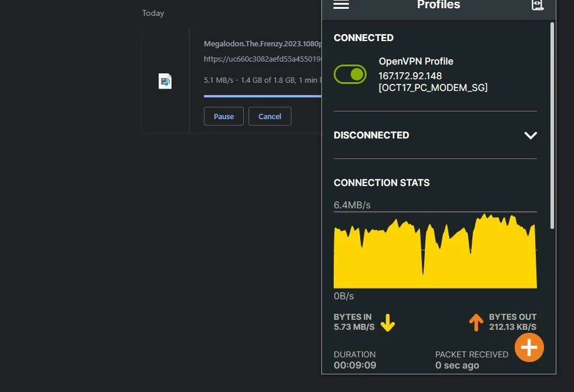Click the Profiles title in the header
This screenshot has height=392, width=574.
point(438,5)
